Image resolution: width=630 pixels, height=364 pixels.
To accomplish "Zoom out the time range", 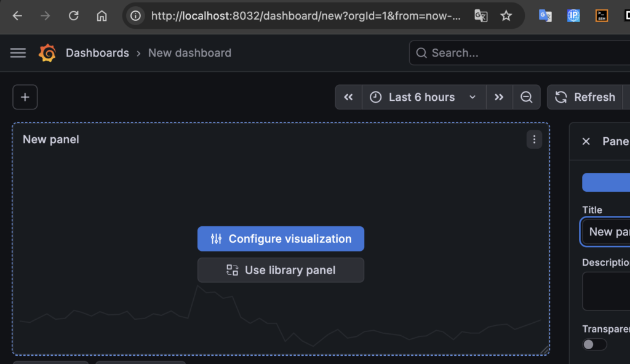I will (x=527, y=97).
